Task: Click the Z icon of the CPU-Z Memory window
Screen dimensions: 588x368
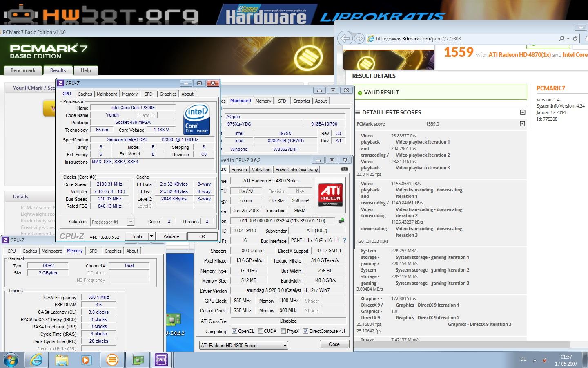Action: 5,240
